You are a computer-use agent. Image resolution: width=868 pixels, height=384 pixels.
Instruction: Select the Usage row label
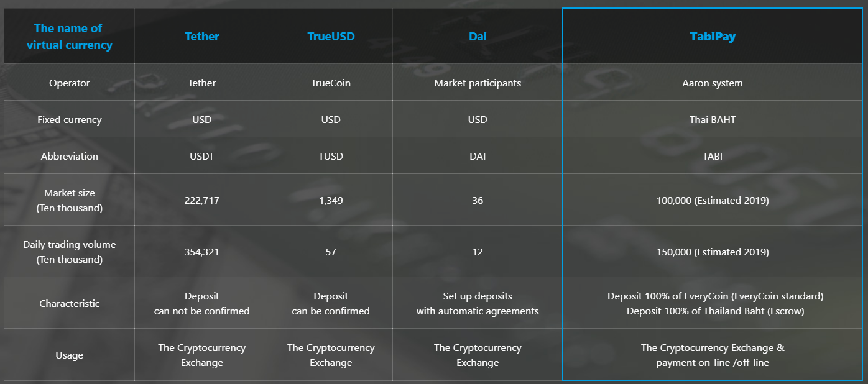[70, 355]
